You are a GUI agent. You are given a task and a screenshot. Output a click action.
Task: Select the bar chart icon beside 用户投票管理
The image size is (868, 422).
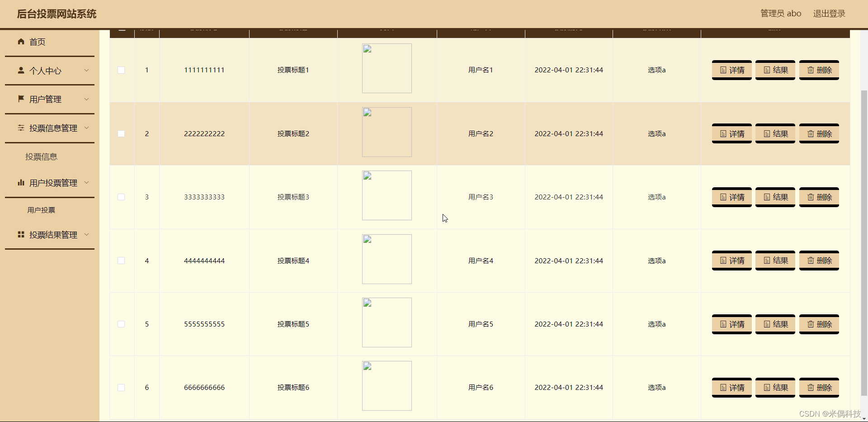[x=20, y=183]
